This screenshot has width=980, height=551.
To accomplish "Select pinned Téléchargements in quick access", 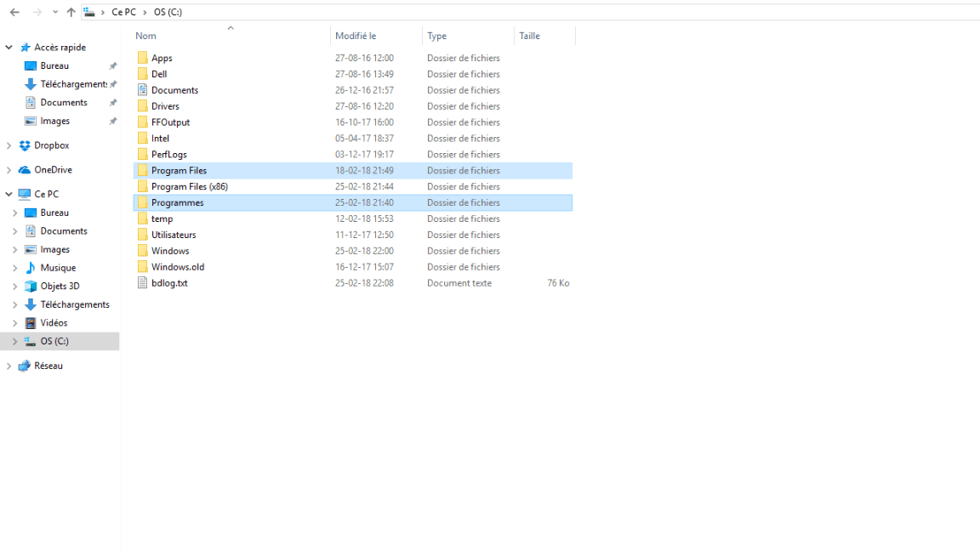I will pyautogui.click(x=73, y=84).
